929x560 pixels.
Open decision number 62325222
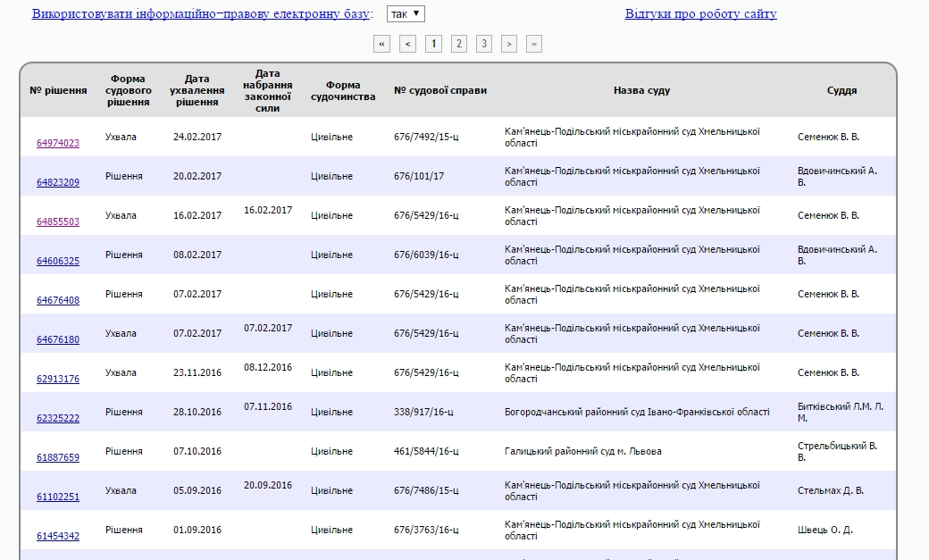click(x=58, y=418)
